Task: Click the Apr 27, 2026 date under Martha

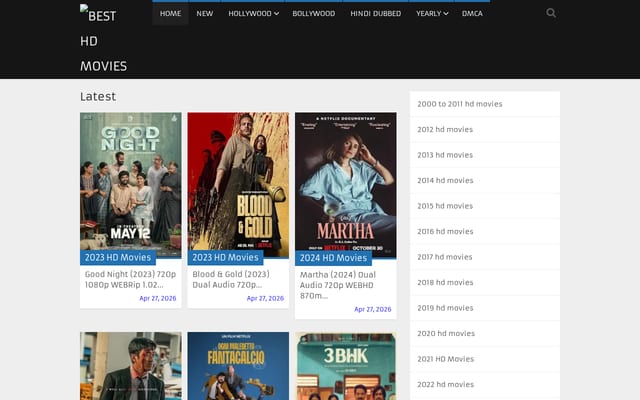Action: 373,309
